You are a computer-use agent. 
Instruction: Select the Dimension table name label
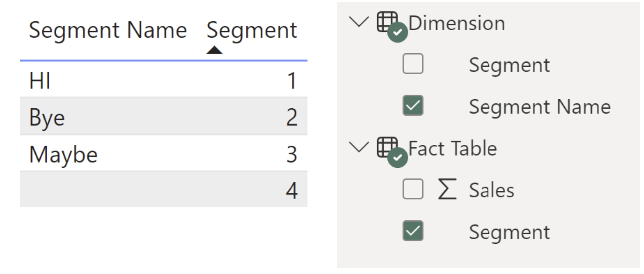coord(457,23)
